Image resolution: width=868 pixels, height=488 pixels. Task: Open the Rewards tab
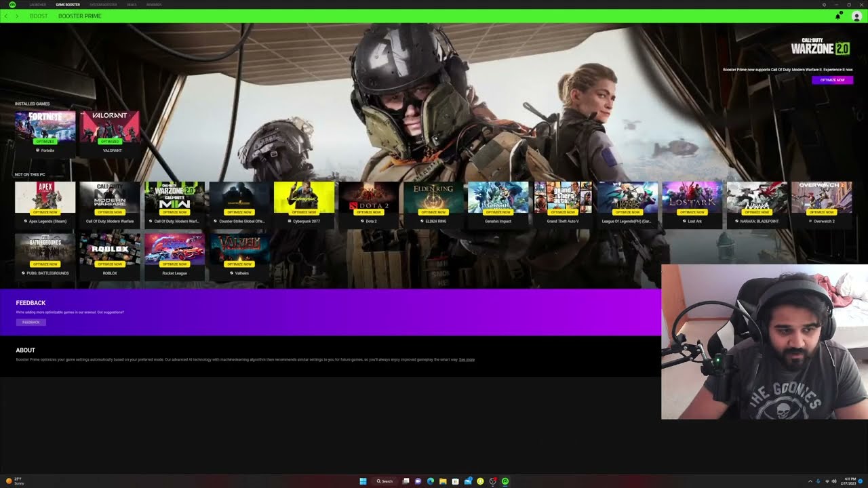pyautogui.click(x=154, y=4)
